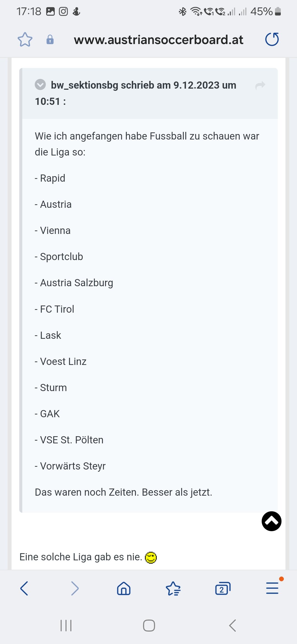Tap the Android home button
Screen dimensions: 297x644
149,626
